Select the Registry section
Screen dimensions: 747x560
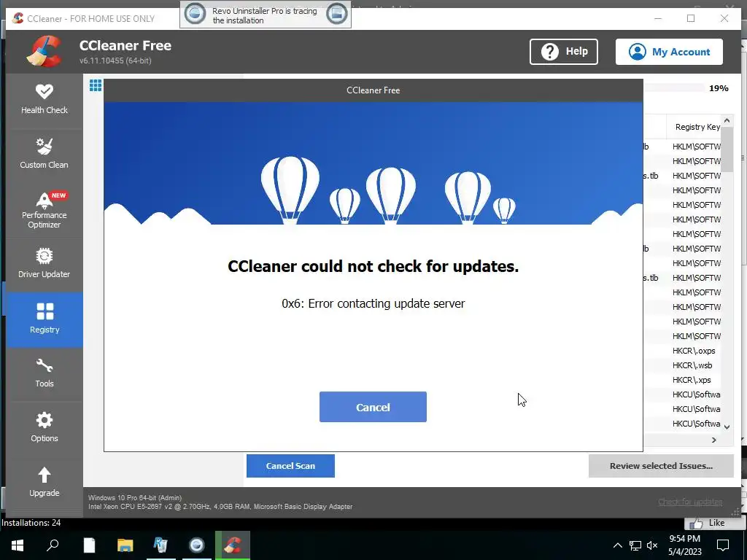click(x=44, y=319)
